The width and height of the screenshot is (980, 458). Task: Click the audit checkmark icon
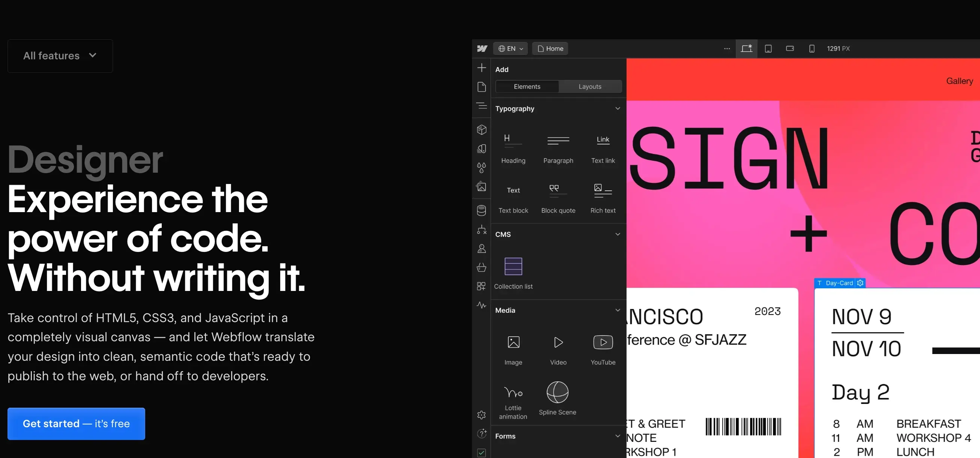tap(482, 453)
